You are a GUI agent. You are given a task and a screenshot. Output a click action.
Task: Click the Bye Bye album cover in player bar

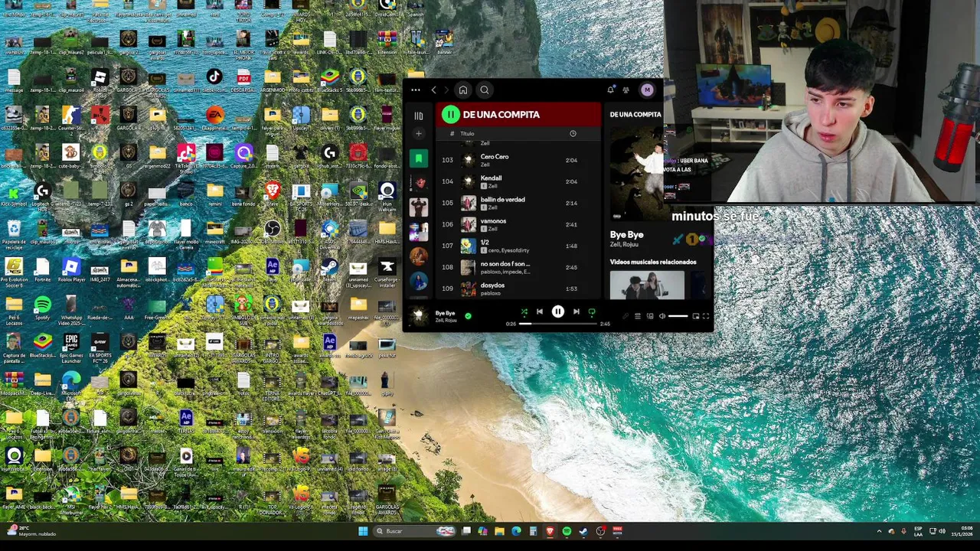[418, 315]
